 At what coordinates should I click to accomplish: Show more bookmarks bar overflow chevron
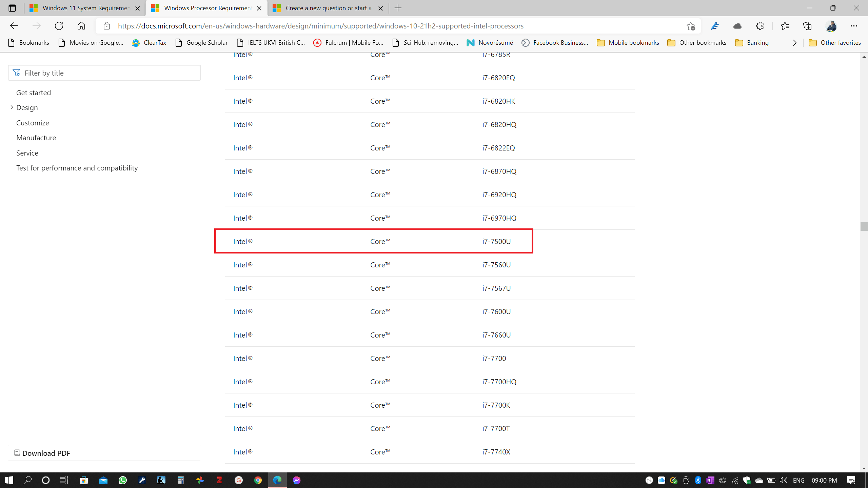794,43
